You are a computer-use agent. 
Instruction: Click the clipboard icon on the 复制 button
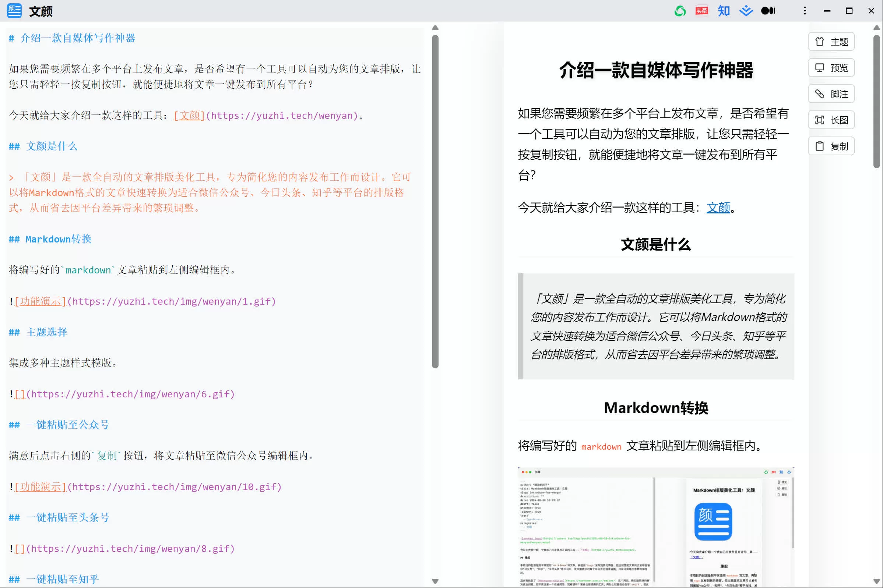pyautogui.click(x=820, y=146)
